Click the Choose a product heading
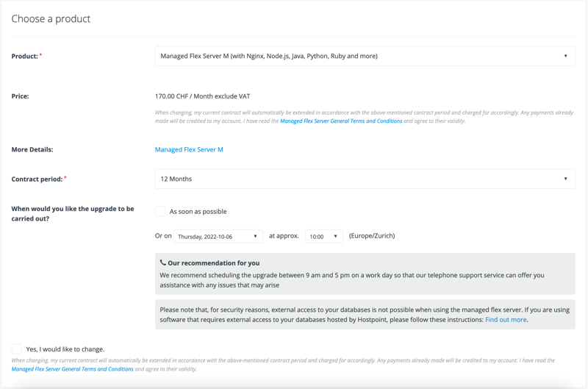The width and height of the screenshot is (588, 389). (51, 19)
